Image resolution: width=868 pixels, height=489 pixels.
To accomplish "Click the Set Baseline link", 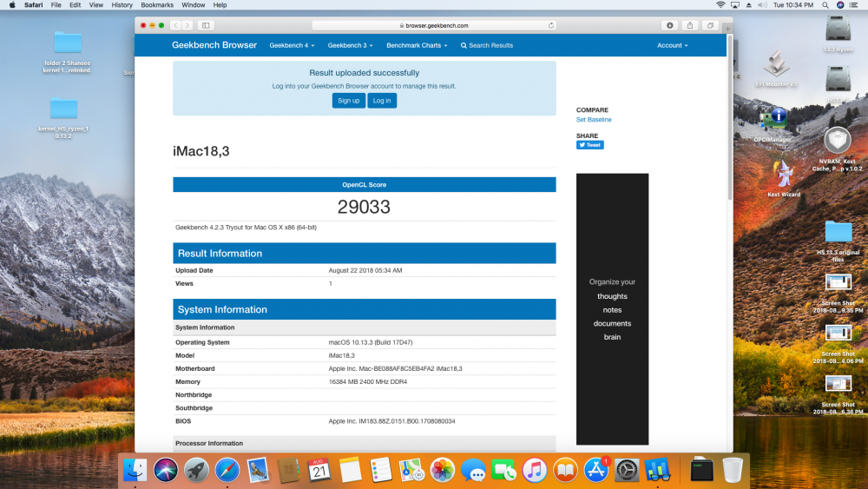I will coord(594,120).
